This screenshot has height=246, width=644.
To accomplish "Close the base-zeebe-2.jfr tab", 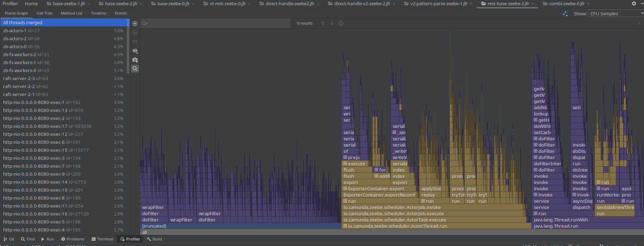I will click(x=141, y=4).
